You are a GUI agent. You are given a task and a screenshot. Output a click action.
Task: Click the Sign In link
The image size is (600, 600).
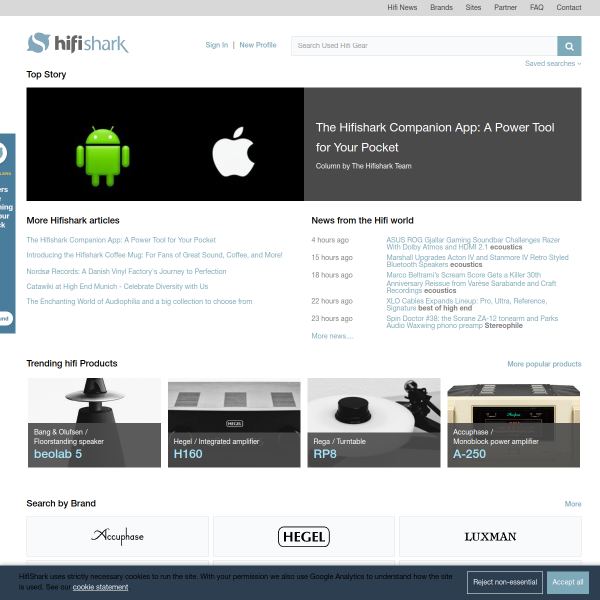coord(217,45)
